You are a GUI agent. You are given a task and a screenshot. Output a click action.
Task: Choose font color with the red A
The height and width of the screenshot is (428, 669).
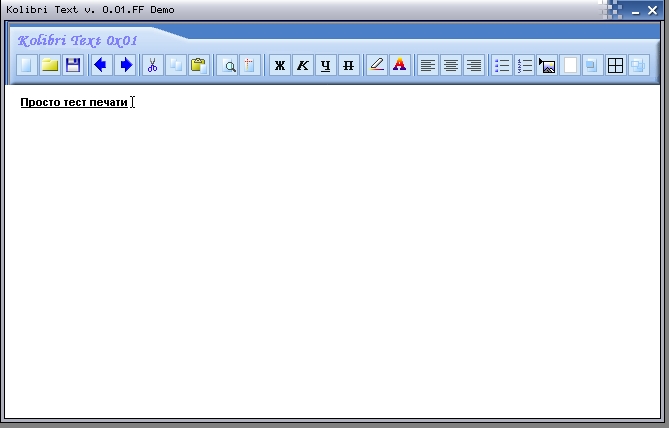pos(400,65)
